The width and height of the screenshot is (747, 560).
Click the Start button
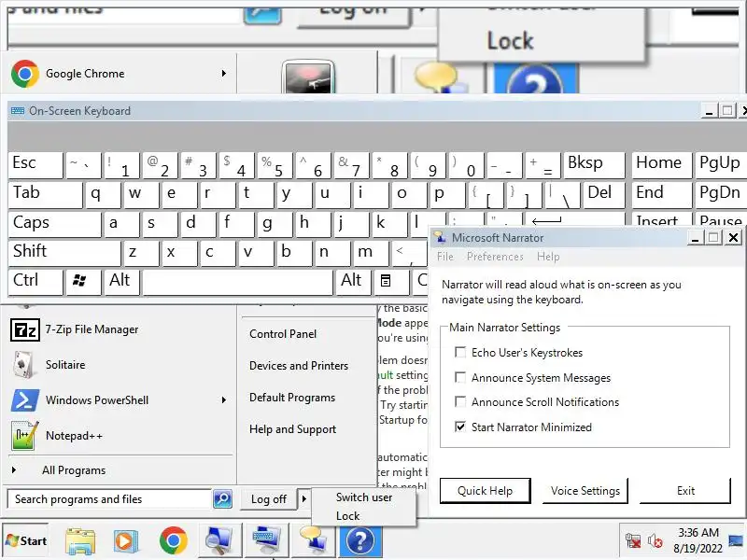[27, 541]
